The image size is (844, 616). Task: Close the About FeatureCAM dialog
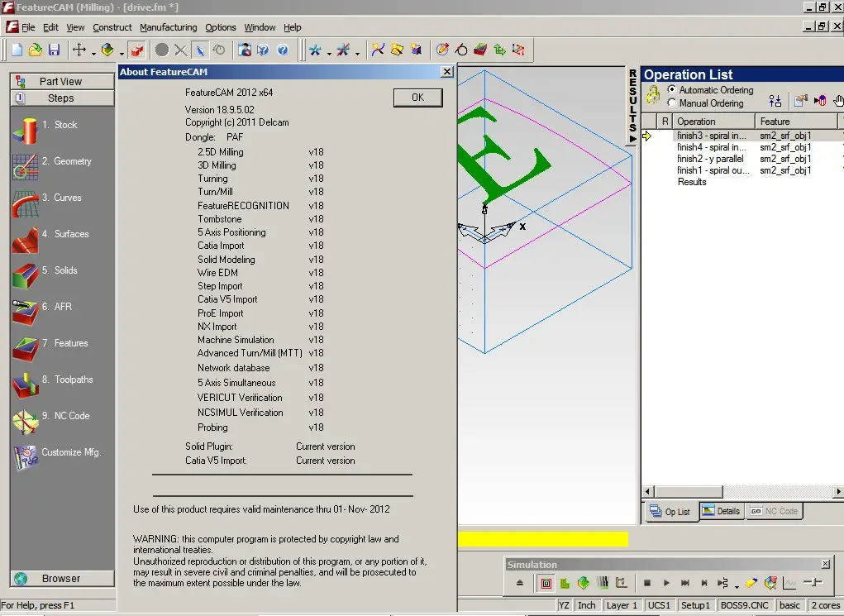[446, 72]
